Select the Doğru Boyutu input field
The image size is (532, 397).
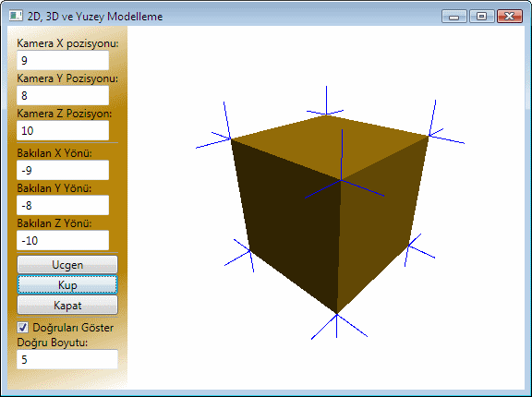pyautogui.click(x=67, y=359)
